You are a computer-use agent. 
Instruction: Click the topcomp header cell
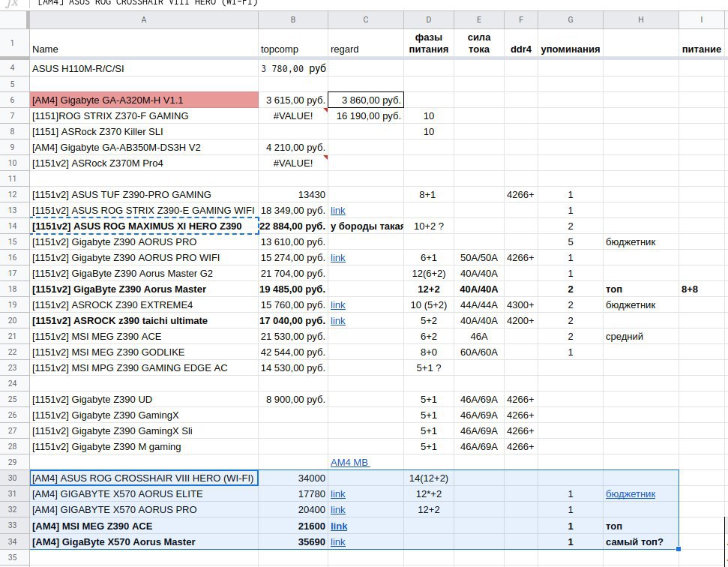click(293, 43)
